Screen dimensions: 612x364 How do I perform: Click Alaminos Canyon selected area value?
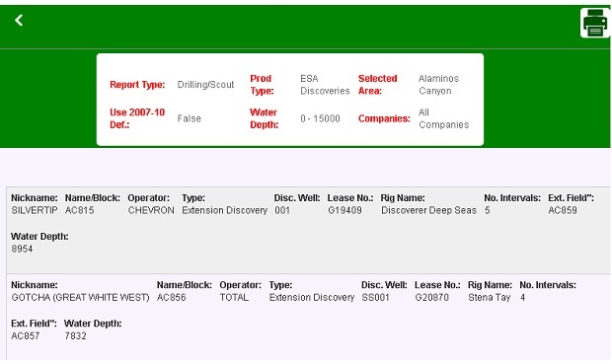[438, 85]
